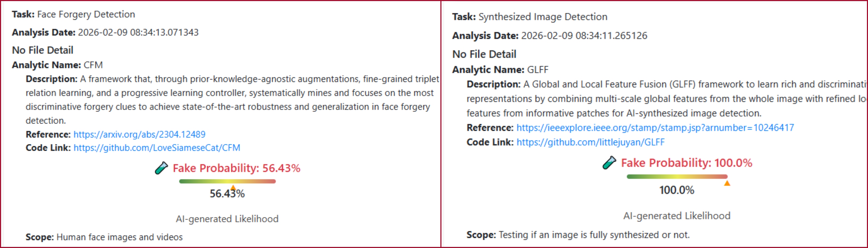Click the test tube icon beside 56.43% fake probability
Screen dimensions: 868x248
click(x=161, y=168)
